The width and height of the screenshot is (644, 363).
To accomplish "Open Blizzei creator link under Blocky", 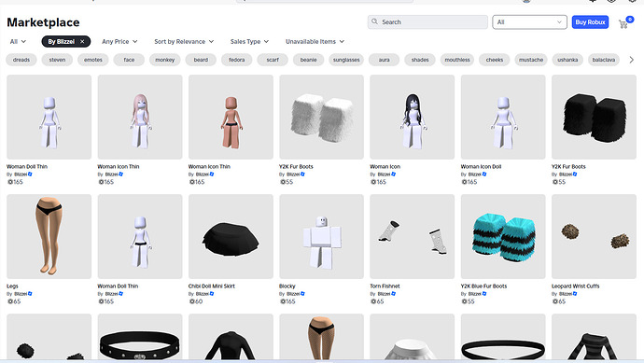I will click(x=293, y=294).
